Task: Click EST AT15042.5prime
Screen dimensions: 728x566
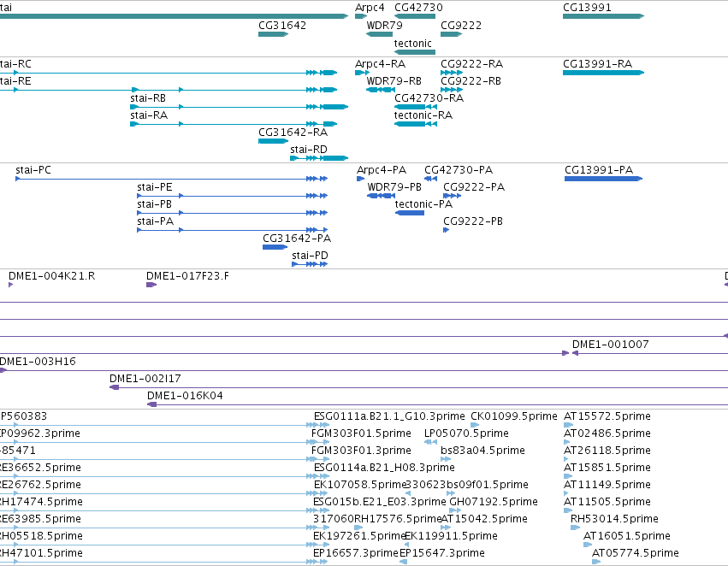Action: 484,519
